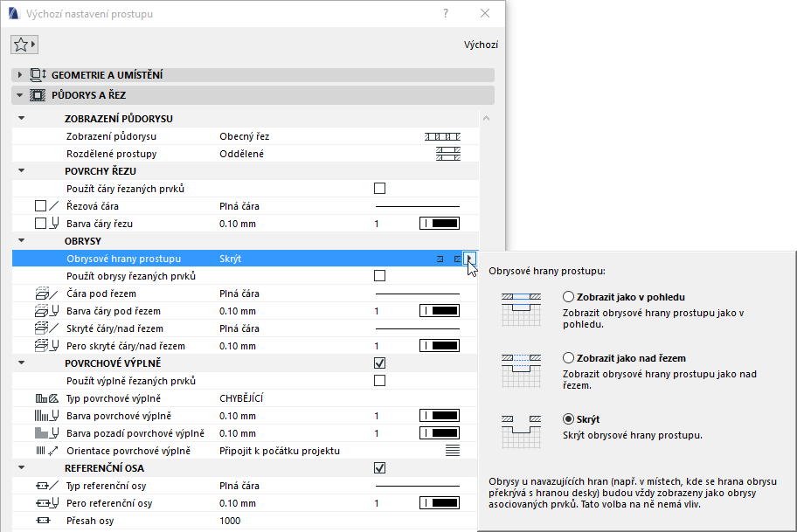Collapse the Povrchové výplně group
The image size is (797, 532).
coord(21,363)
